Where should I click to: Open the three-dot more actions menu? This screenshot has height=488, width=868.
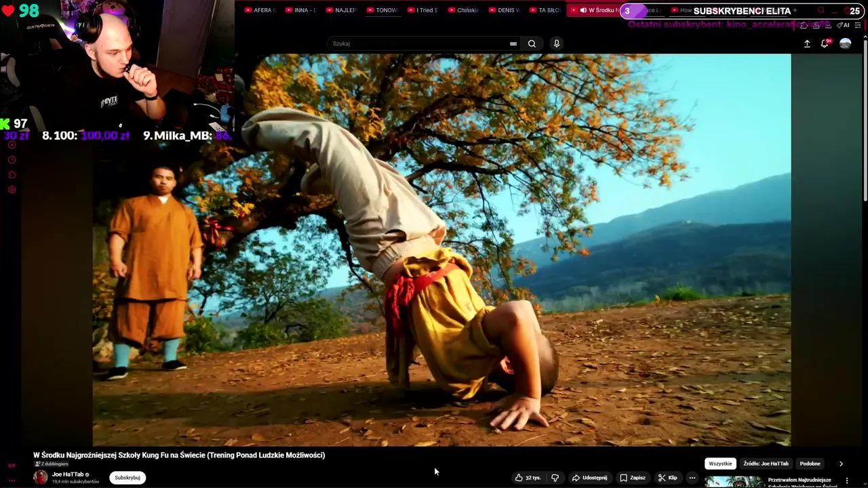(692, 477)
